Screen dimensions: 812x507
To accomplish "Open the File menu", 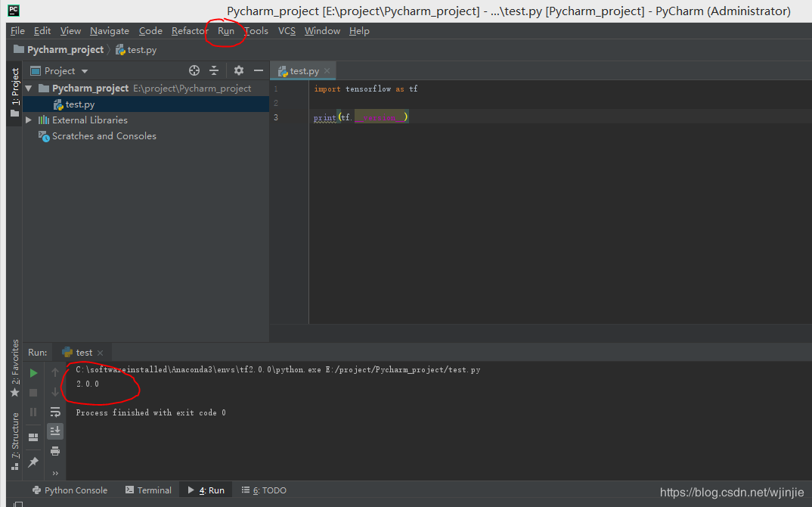I will pyautogui.click(x=17, y=31).
